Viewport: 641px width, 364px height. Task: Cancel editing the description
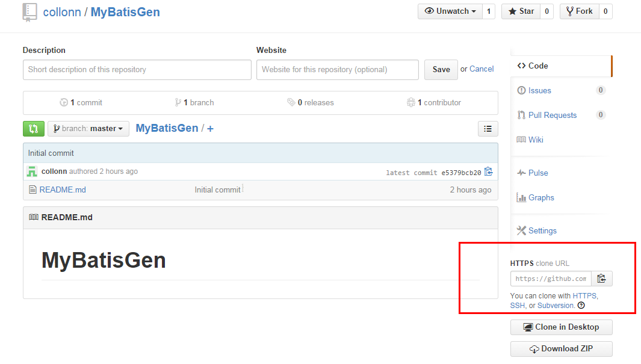click(x=482, y=69)
